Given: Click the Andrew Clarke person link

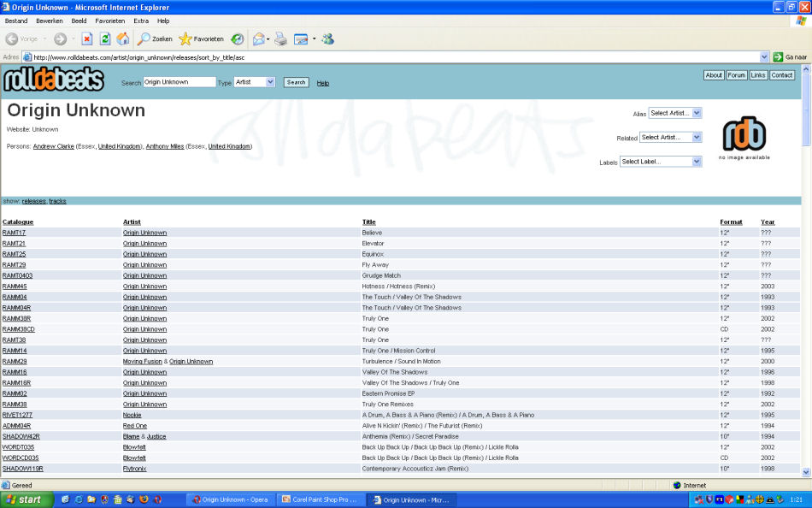Looking at the screenshot, I should click(x=53, y=147).
